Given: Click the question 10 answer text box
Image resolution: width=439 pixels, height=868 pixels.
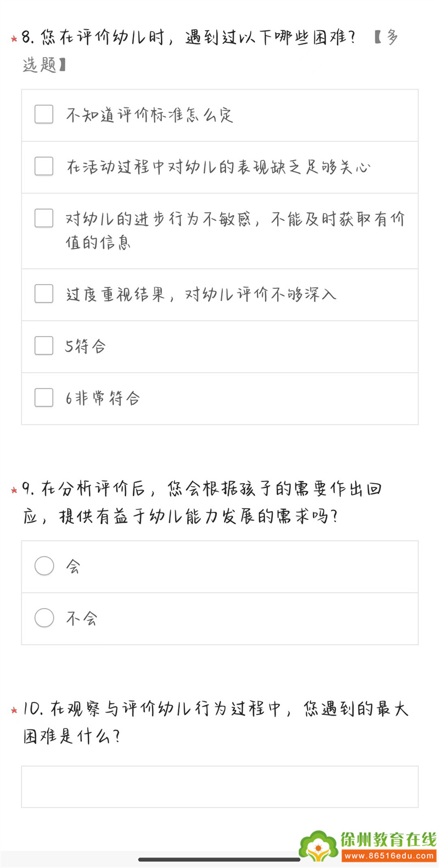Looking at the screenshot, I should click(219, 786).
